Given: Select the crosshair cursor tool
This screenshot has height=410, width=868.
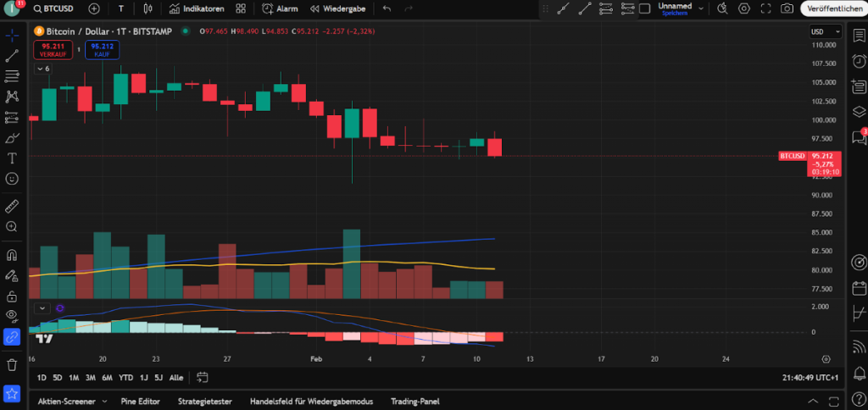Looking at the screenshot, I should click(12, 36).
